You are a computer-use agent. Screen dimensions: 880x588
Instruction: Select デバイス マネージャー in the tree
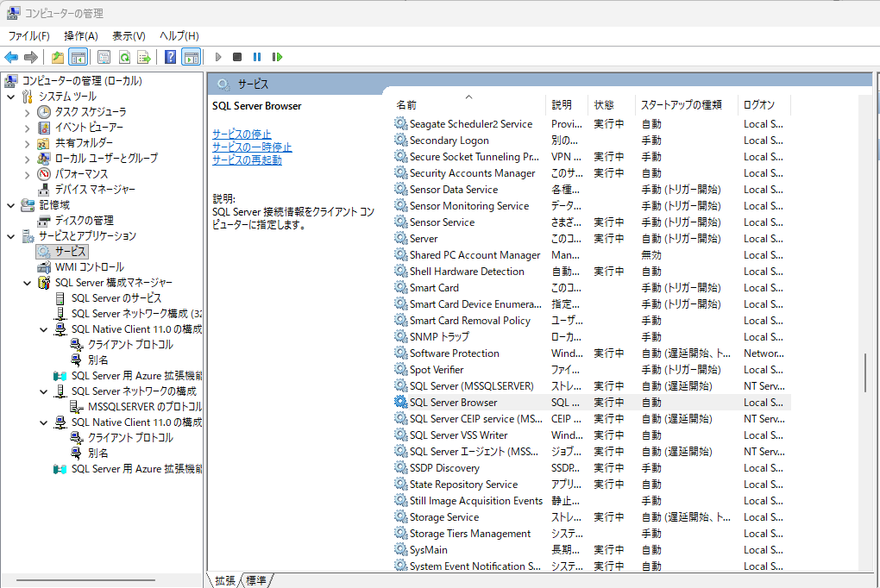(x=95, y=189)
